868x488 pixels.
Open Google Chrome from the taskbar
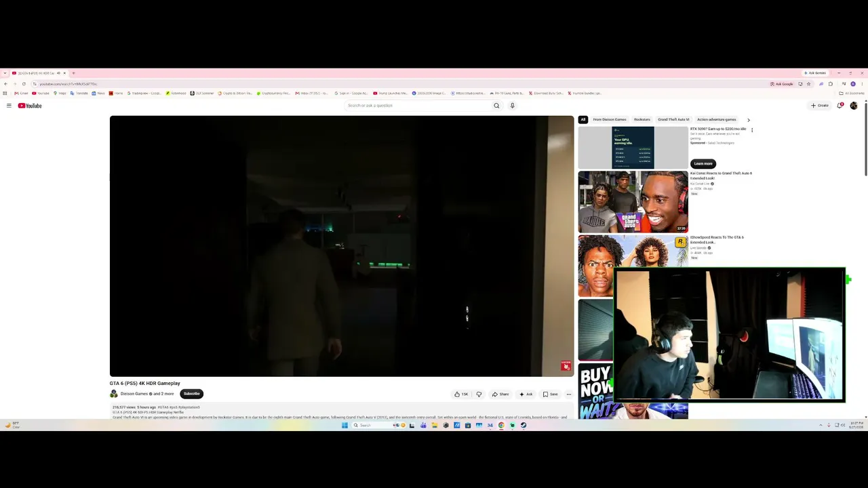point(501,426)
